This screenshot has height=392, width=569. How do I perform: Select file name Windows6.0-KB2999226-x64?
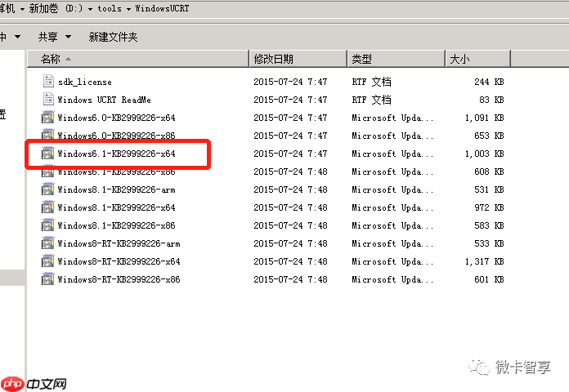116,118
